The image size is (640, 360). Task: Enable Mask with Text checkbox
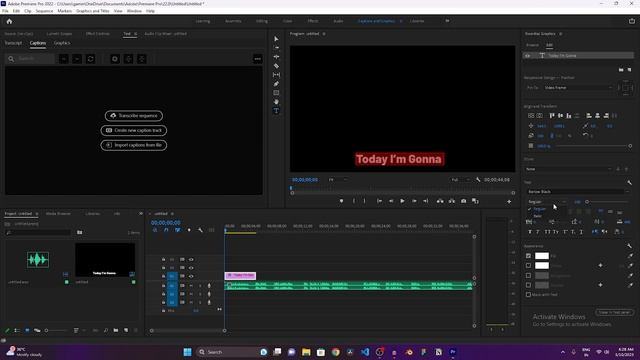pos(528,294)
